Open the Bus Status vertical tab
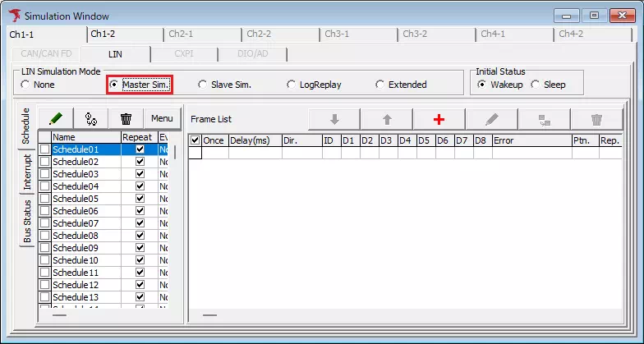This screenshot has width=644, height=344. [x=26, y=221]
